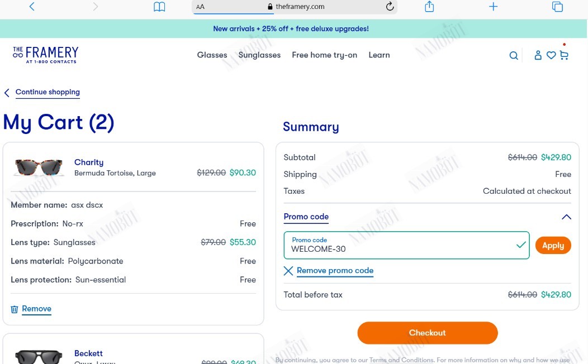Open the Glasses menu
Image resolution: width=588 pixels, height=364 pixels.
point(212,55)
